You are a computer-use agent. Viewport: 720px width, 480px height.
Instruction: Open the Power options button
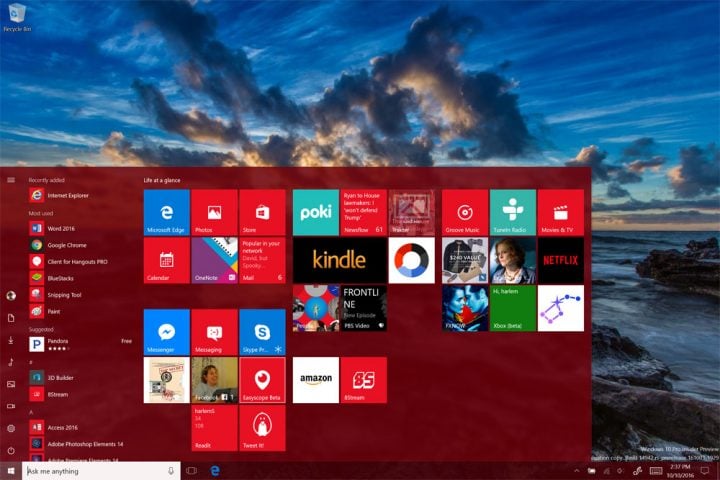click(11, 451)
